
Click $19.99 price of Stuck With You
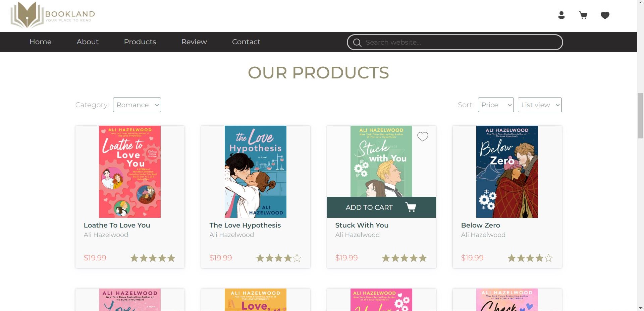(x=346, y=258)
